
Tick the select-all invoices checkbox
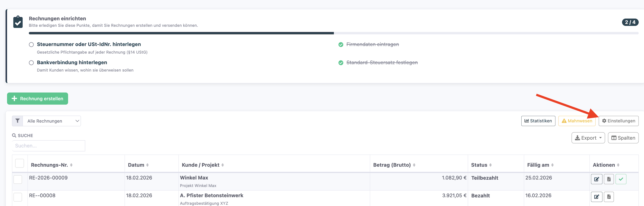coord(19,163)
